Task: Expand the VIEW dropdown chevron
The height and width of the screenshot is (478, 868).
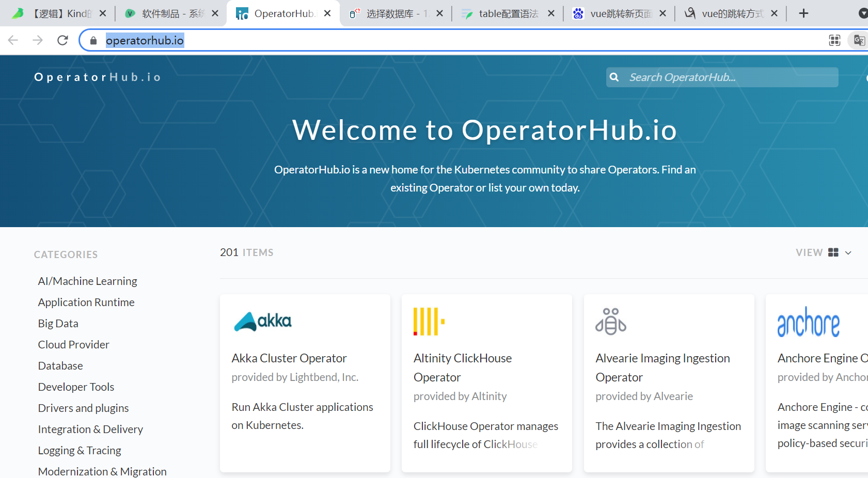Action: 848,252
